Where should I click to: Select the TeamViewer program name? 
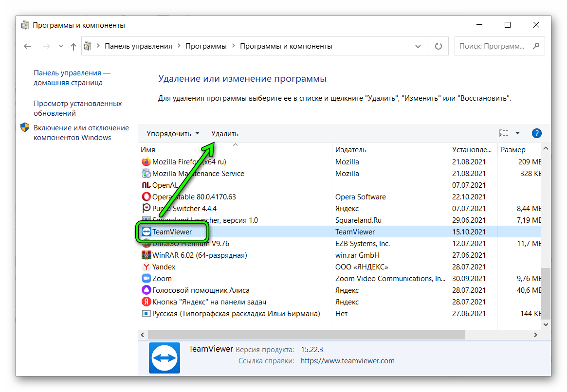point(172,232)
